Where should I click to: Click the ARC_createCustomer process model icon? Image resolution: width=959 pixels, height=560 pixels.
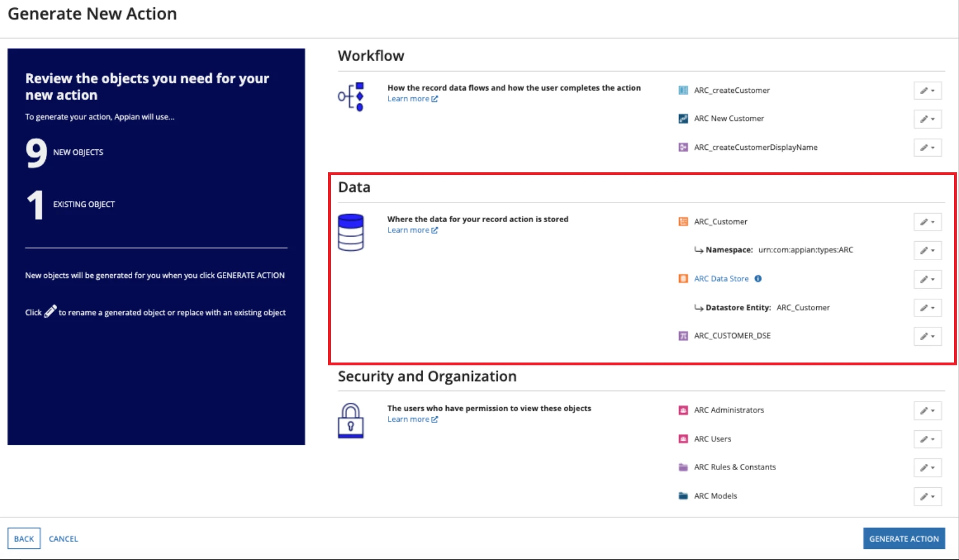[683, 91]
